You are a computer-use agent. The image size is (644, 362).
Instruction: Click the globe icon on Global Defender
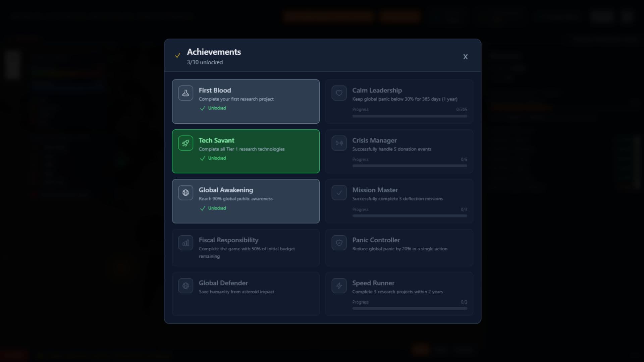click(x=185, y=286)
